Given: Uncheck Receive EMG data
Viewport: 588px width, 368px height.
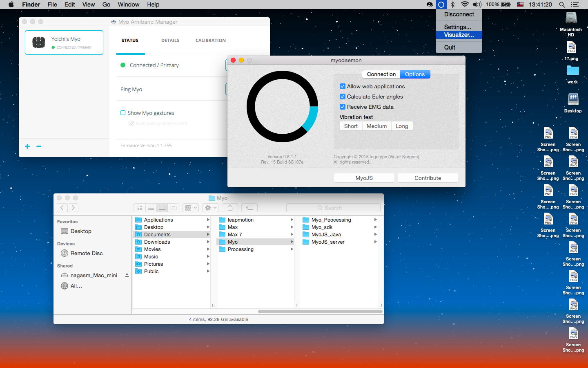Looking at the screenshot, I should coord(343,107).
